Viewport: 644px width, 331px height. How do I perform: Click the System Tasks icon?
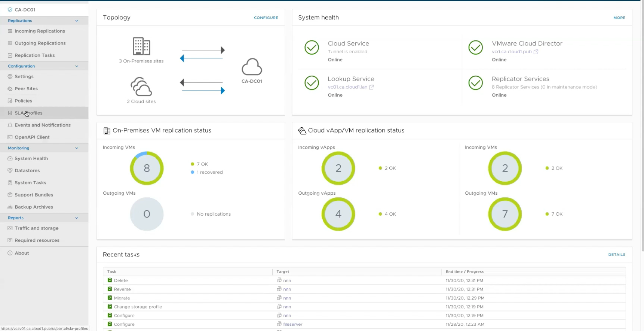coord(10,183)
